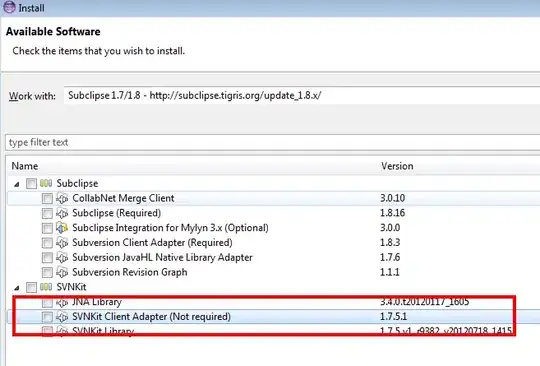The width and height of the screenshot is (540, 366).
Task: Check SVNKit Client Adapter (Not required) checkbox
Action: (47, 317)
